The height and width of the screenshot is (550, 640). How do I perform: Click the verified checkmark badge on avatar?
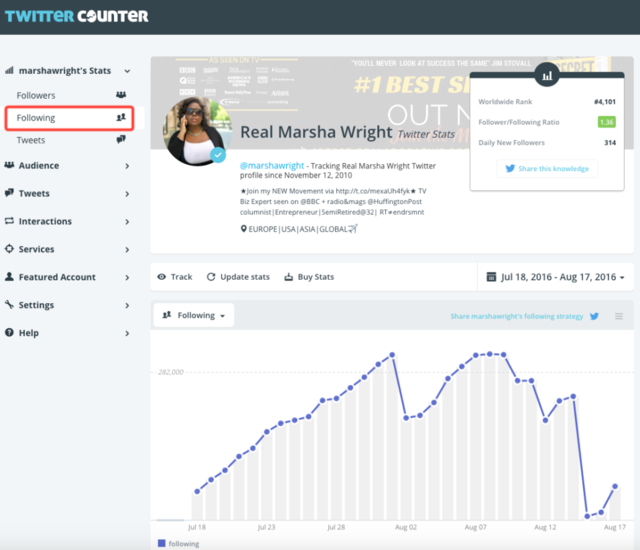[x=218, y=155]
